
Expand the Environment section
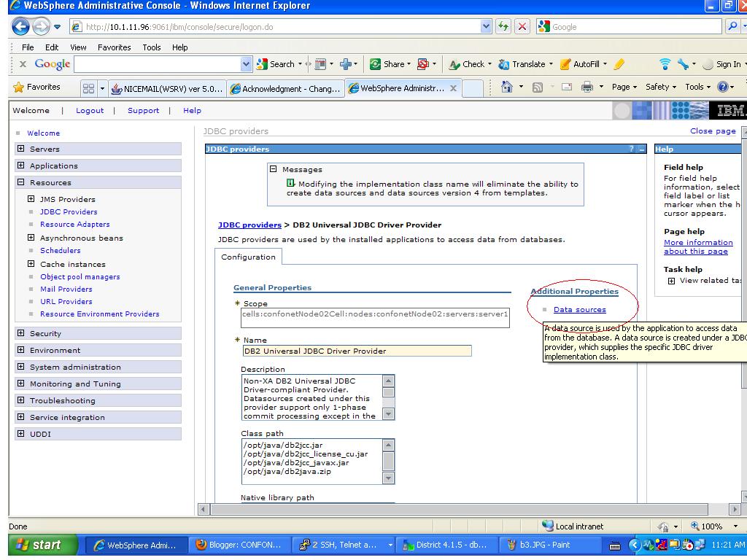[20, 349]
